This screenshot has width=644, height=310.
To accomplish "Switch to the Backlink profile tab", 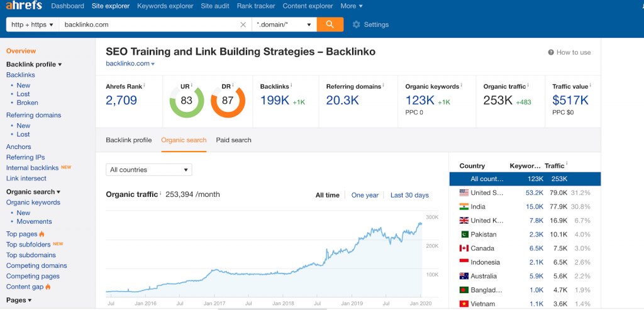I will tap(128, 140).
